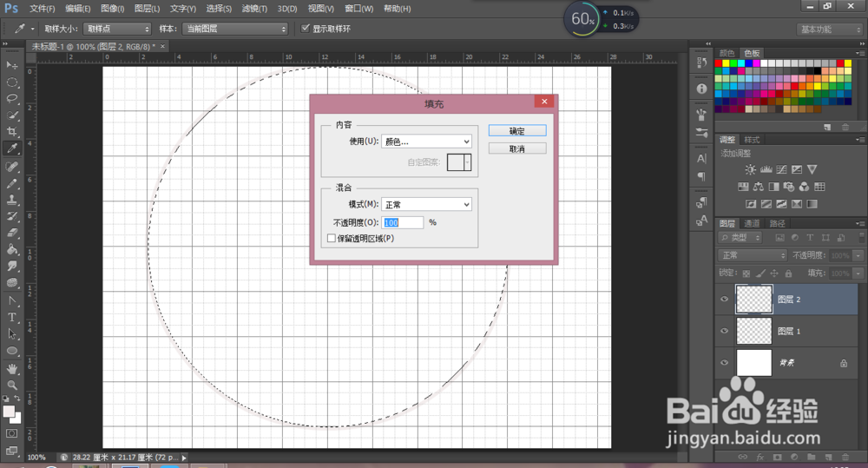
Task: Toggle the Show Sampling Ring checkbox
Action: pyautogui.click(x=305, y=29)
